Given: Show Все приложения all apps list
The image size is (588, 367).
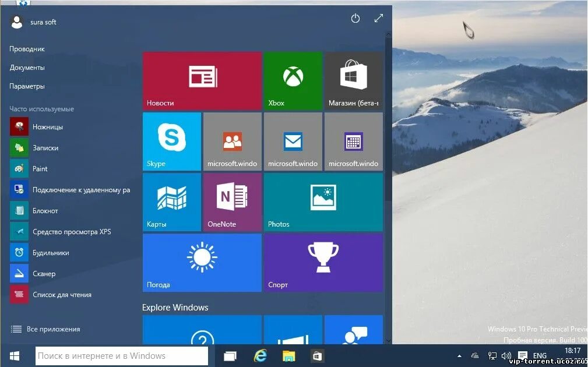Looking at the screenshot, I should coord(45,329).
